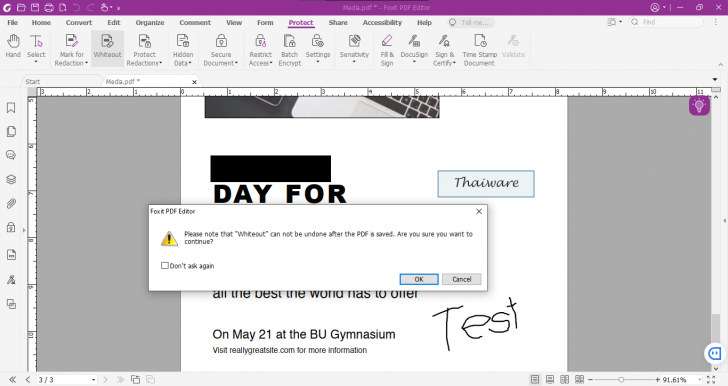The image size is (728, 386).
Task: Toggle full screen mode
Action: (711, 379)
